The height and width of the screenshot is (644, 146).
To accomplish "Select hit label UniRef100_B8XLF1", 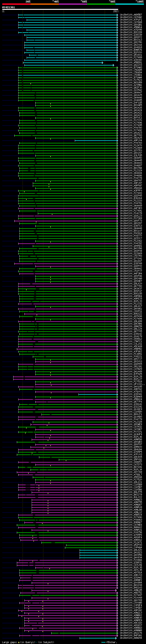I will 131,414.
